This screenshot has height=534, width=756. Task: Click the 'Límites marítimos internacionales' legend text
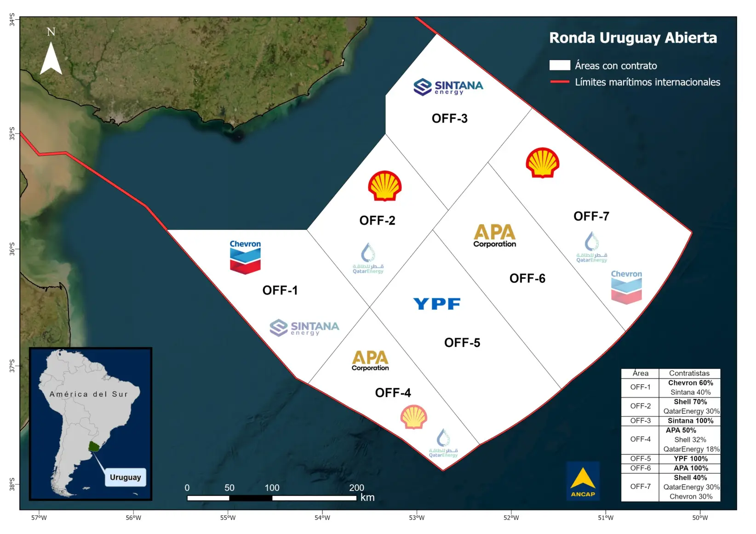click(x=647, y=82)
